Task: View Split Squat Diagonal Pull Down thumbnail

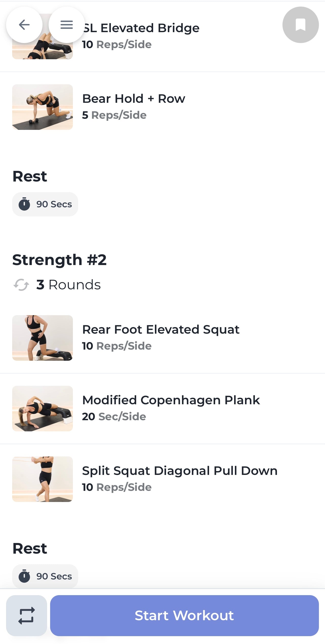Action: (43, 479)
